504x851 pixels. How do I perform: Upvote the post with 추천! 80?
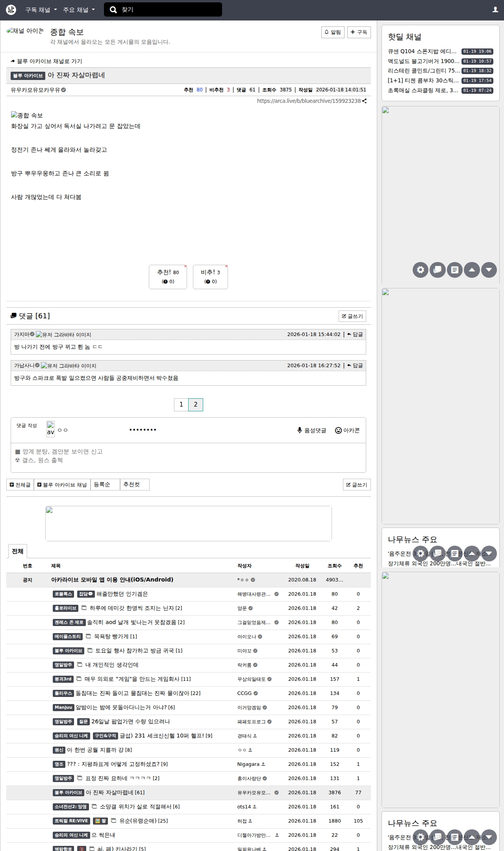pos(168,277)
